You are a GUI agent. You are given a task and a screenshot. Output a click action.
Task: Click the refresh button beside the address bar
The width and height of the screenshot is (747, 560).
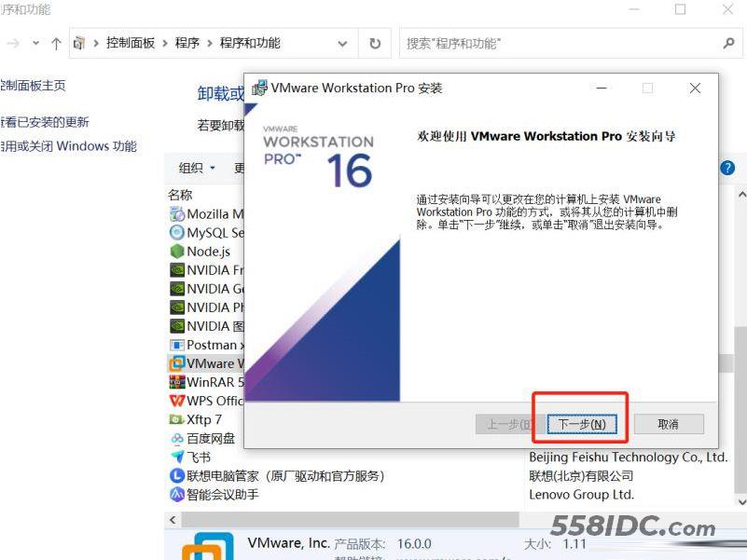click(375, 44)
